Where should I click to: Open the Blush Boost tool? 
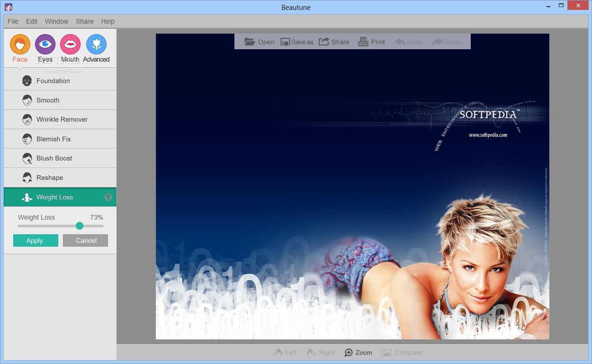pyautogui.click(x=60, y=159)
